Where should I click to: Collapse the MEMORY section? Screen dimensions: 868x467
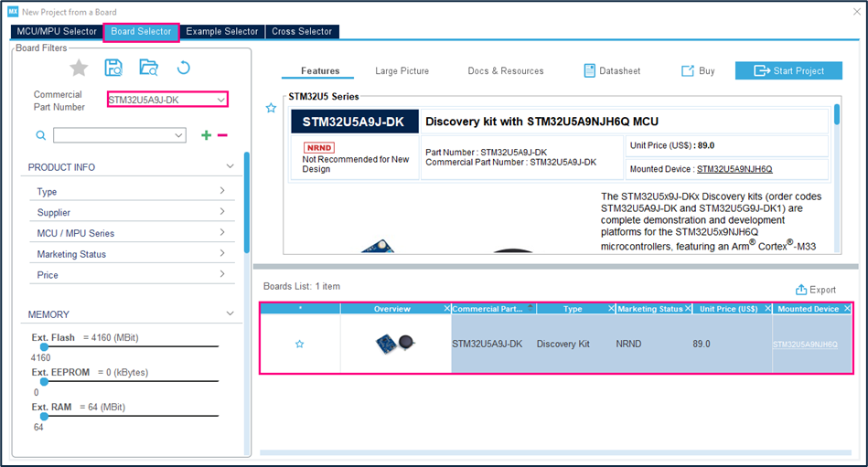tap(230, 313)
